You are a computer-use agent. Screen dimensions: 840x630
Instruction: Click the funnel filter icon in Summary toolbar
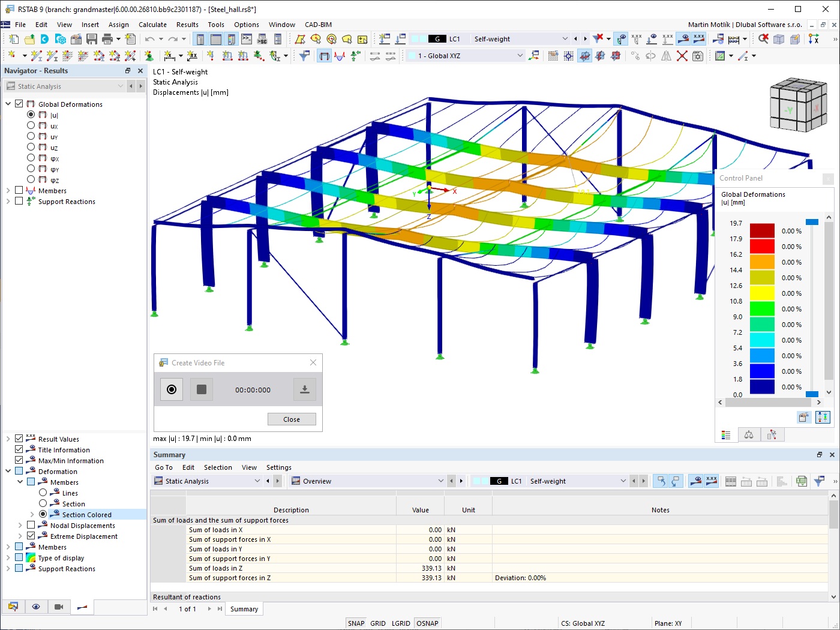819,481
